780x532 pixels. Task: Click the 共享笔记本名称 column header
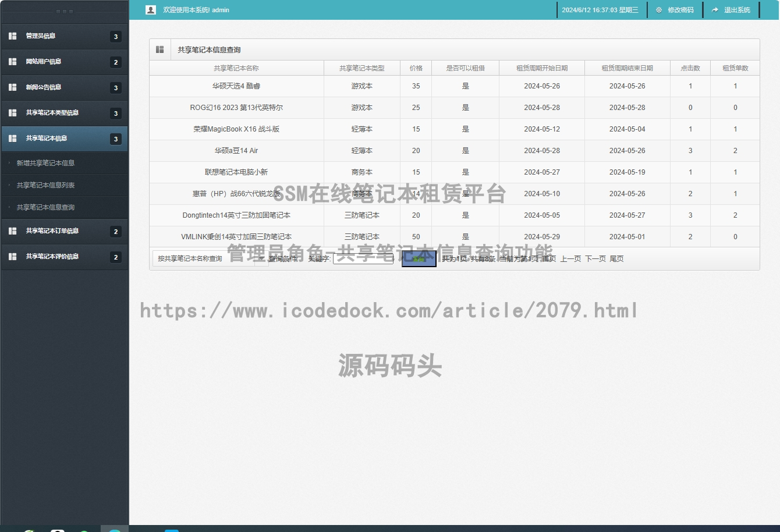(236, 68)
